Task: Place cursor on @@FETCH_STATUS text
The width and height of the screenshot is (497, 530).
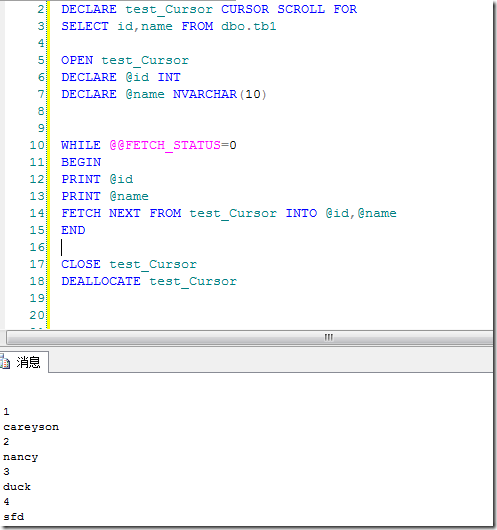Action: tap(165, 145)
